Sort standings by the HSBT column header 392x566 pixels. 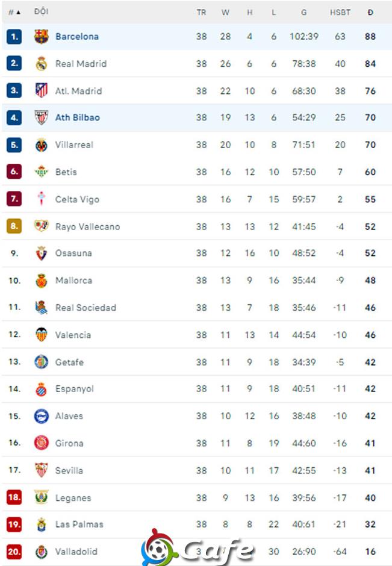tap(340, 12)
